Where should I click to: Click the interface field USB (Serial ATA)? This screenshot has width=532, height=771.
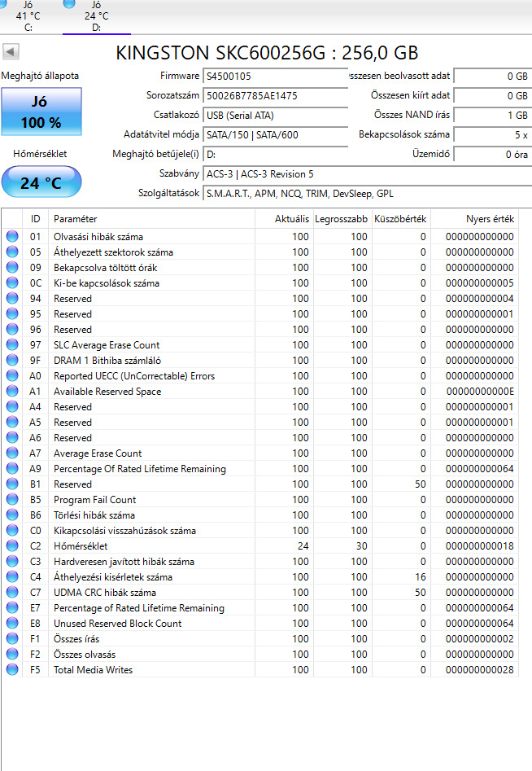click(275, 116)
